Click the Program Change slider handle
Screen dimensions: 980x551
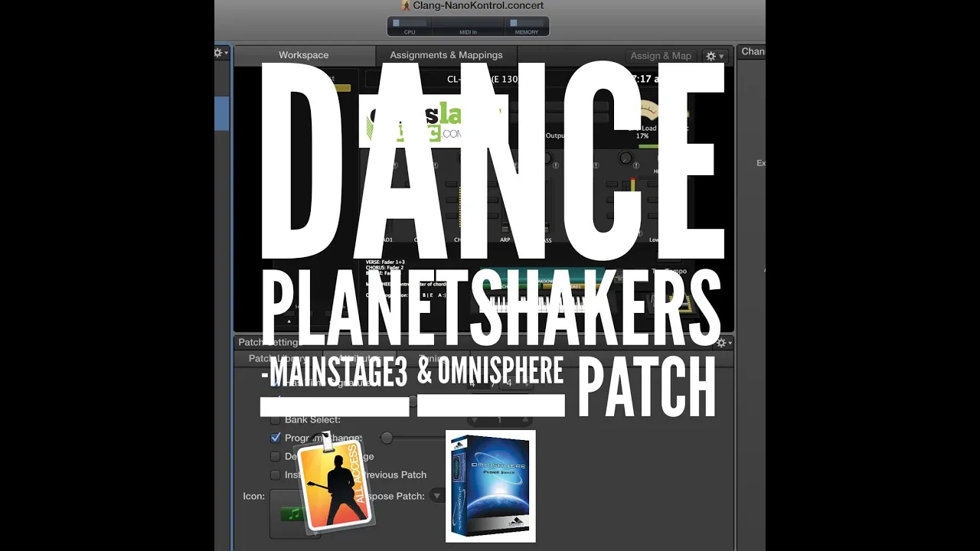click(x=387, y=438)
